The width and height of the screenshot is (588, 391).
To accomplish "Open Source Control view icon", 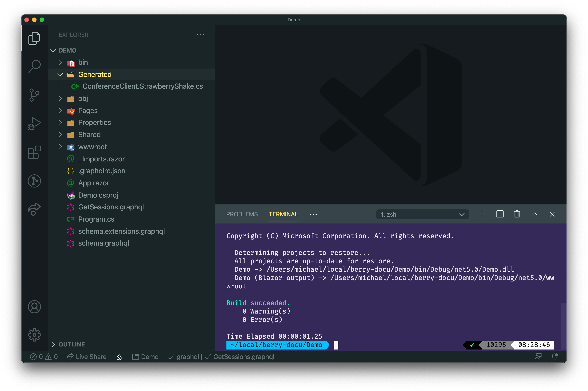I will click(x=34, y=95).
